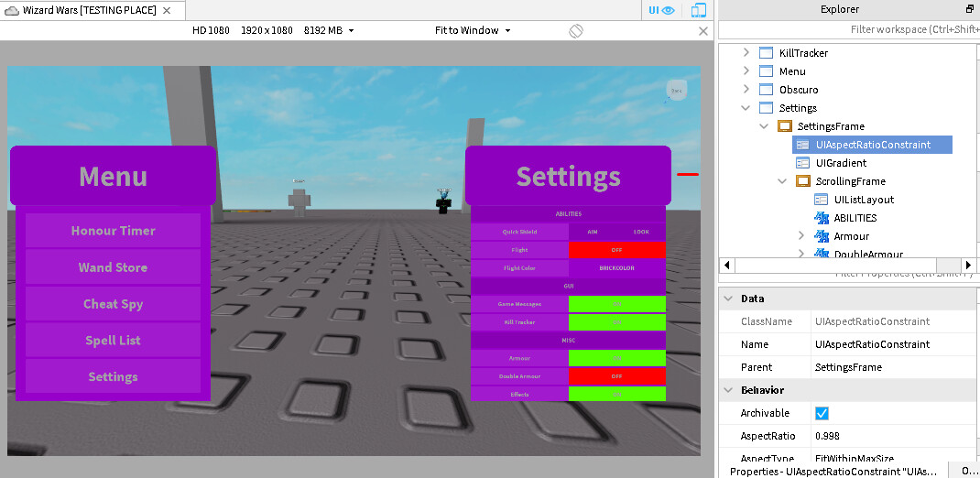Click the Name property value field
This screenshot has width=980, height=478.
pos(895,344)
